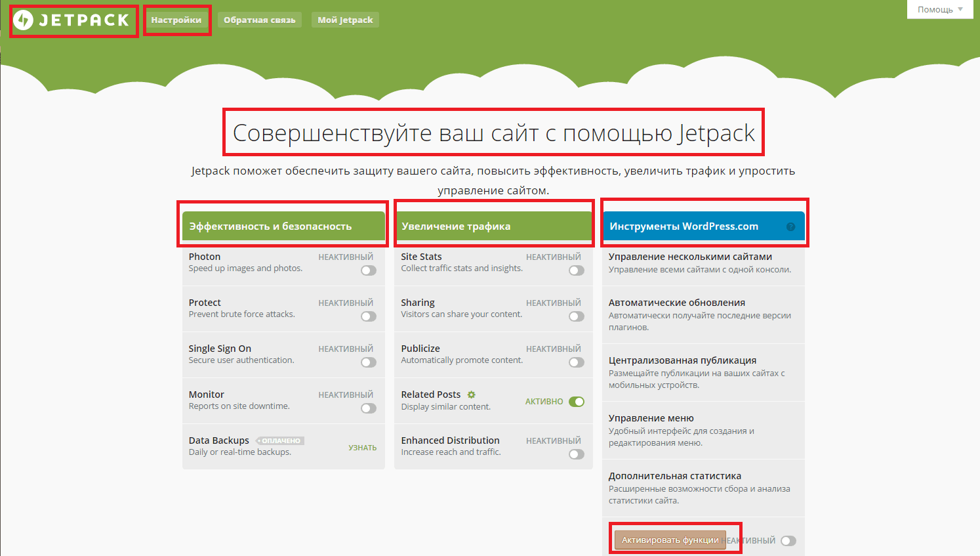Click 'Prevent brute force attacks.' description

(x=242, y=314)
